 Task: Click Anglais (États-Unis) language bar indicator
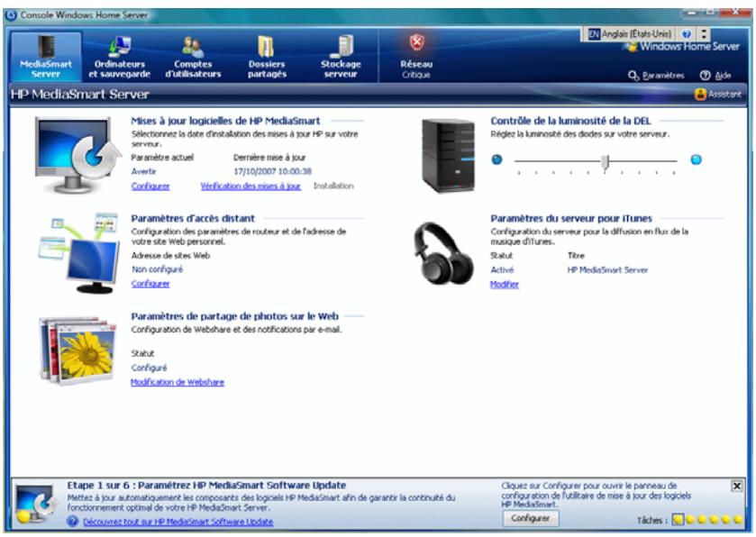[x=630, y=33]
